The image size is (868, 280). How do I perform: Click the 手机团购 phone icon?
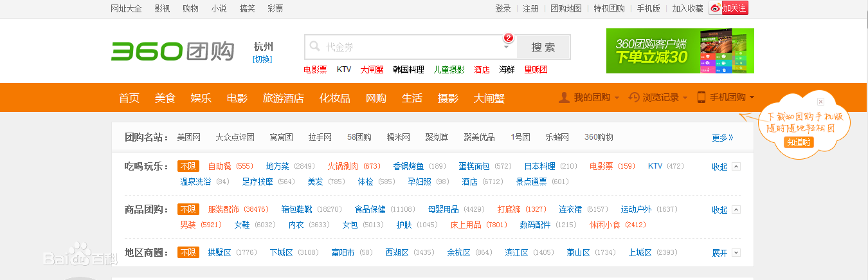pos(701,97)
